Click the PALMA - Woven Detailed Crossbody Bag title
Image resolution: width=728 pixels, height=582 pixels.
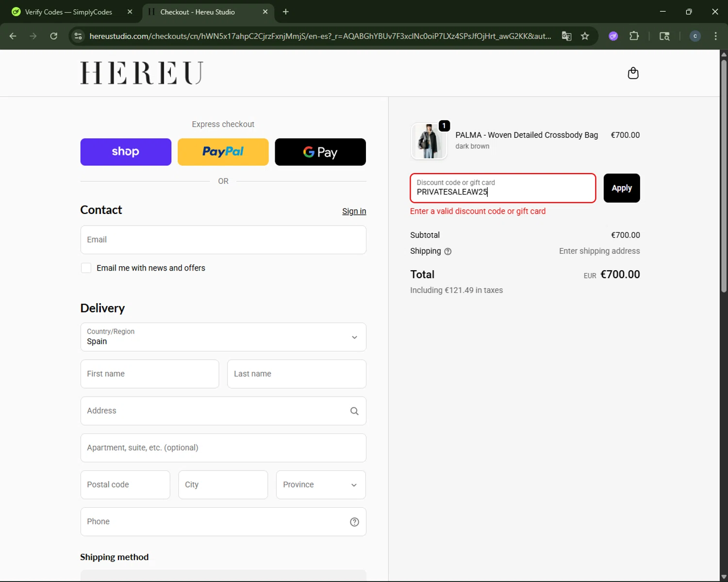pos(527,135)
